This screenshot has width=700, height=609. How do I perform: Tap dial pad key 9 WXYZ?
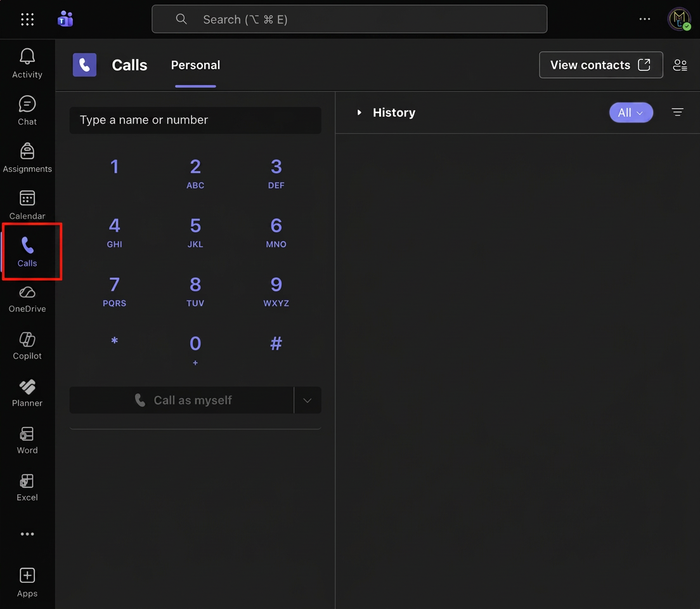tap(276, 291)
